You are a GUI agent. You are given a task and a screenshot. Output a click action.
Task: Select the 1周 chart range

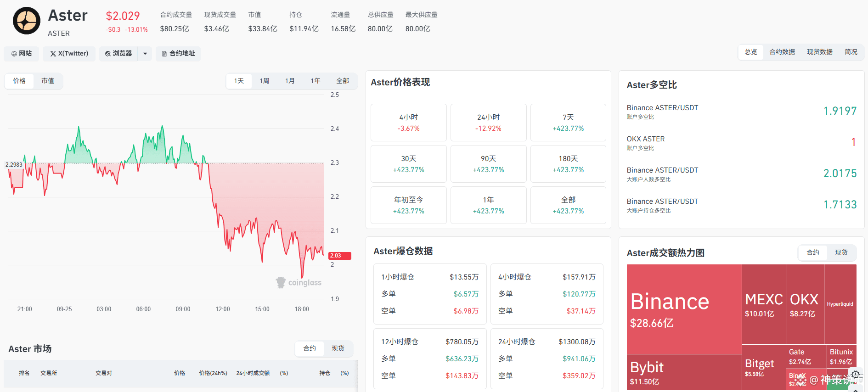coord(265,81)
